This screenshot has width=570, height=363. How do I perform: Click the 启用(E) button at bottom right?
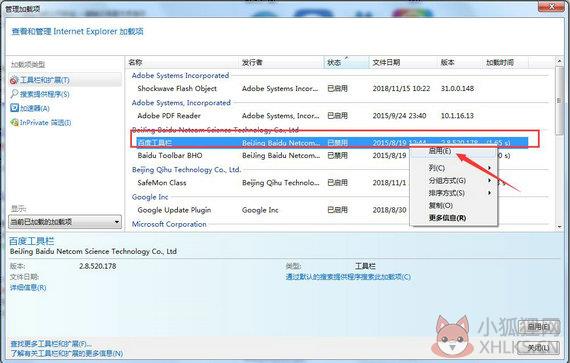[538, 327]
